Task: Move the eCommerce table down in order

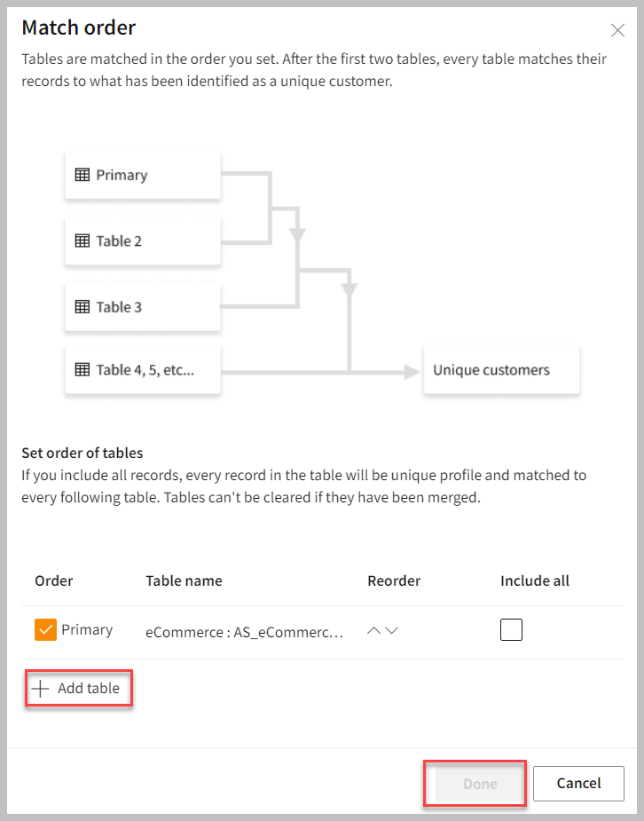Action: point(392,631)
